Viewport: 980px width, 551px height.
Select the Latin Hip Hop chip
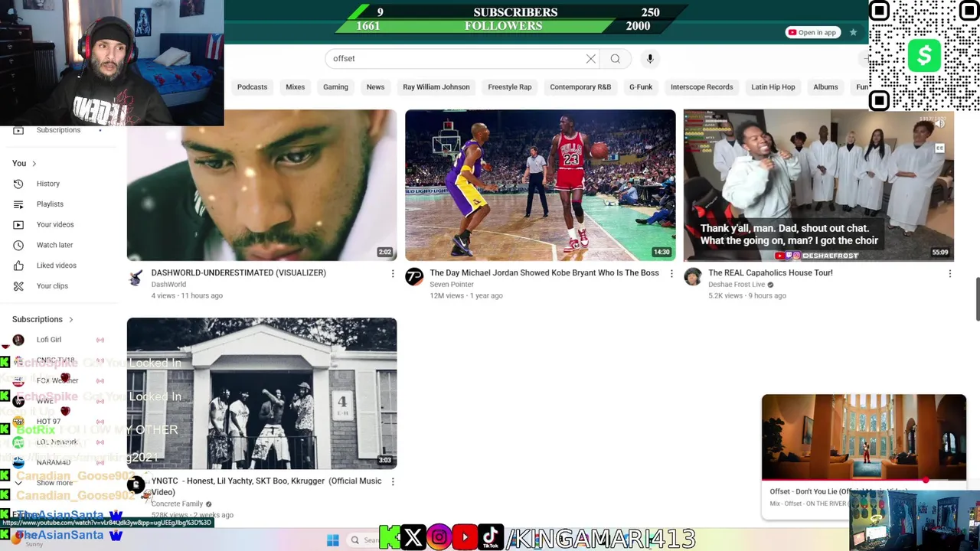(x=773, y=87)
